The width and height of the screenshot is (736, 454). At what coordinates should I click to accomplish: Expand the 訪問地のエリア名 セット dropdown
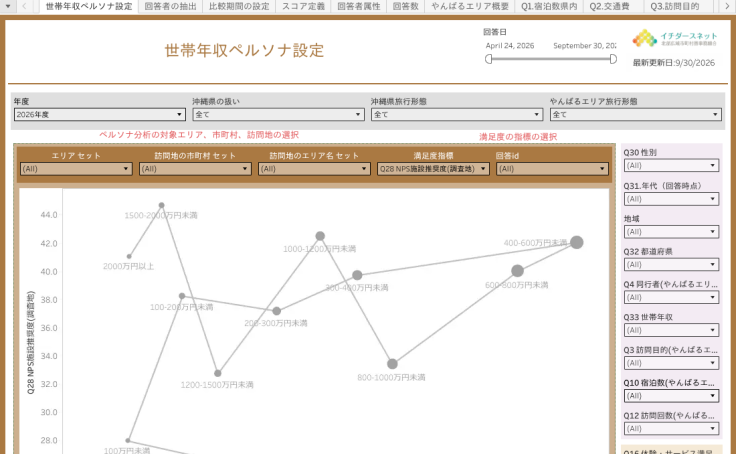(x=314, y=169)
